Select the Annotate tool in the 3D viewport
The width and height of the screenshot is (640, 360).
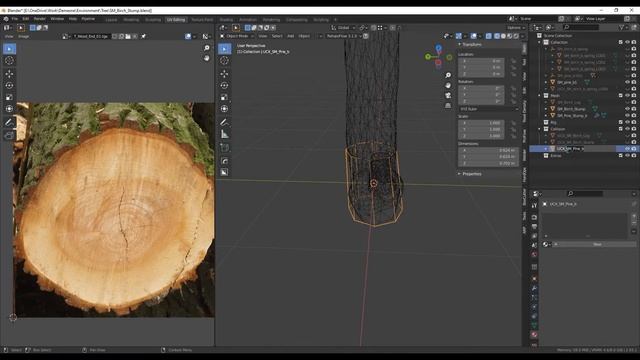point(224,122)
